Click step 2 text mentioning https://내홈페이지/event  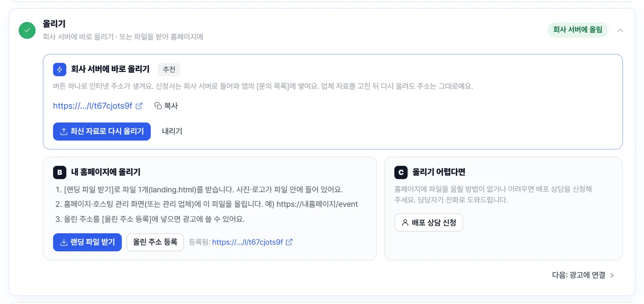[206, 204]
